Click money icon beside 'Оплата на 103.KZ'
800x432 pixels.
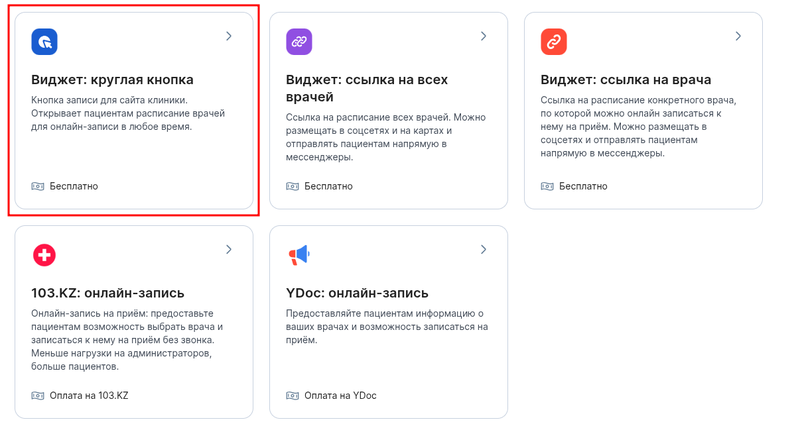[38, 395]
